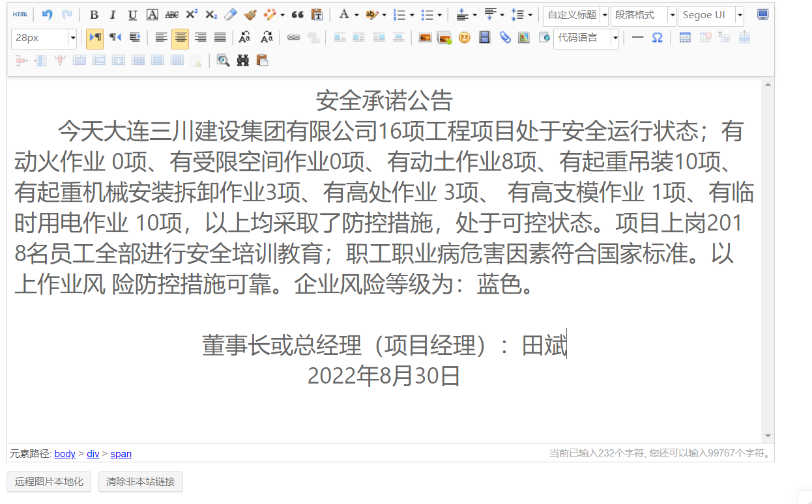
Task: Open print preview
Action: 224,61
